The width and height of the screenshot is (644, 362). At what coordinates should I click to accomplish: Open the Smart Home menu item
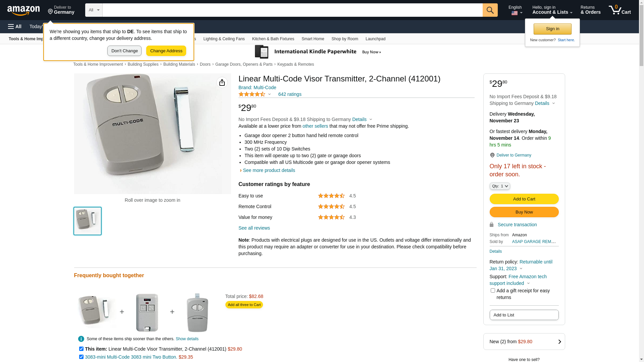313,39
